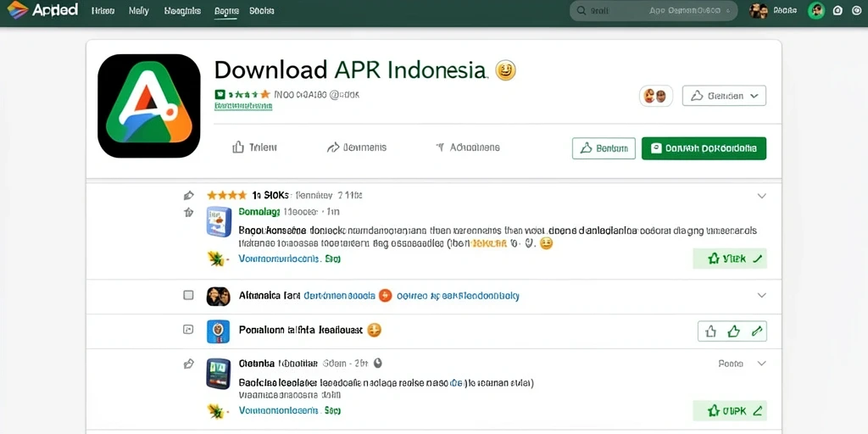This screenshot has height=434, width=868.
Task: Click the star icon left of Bomolag review
Action: (x=189, y=212)
